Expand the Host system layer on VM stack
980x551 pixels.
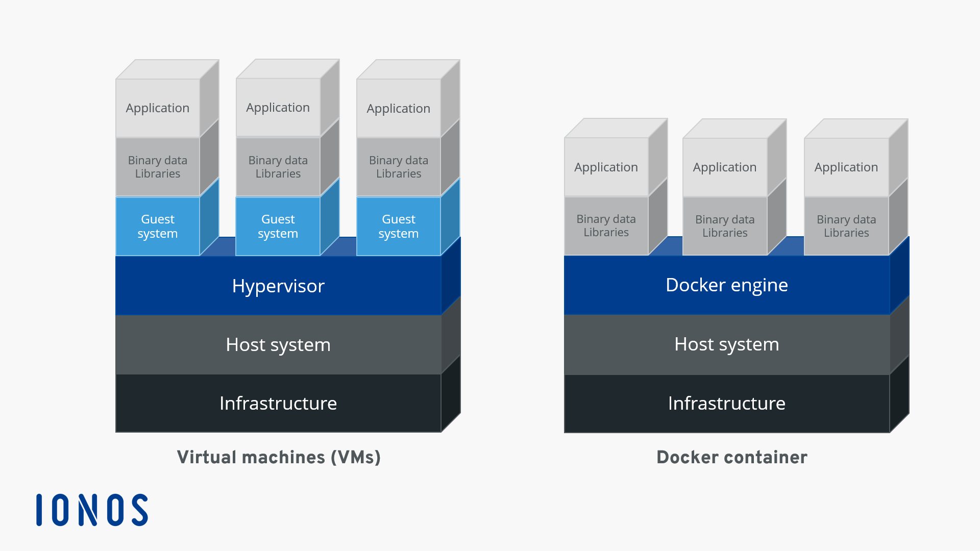pyautogui.click(x=278, y=344)
